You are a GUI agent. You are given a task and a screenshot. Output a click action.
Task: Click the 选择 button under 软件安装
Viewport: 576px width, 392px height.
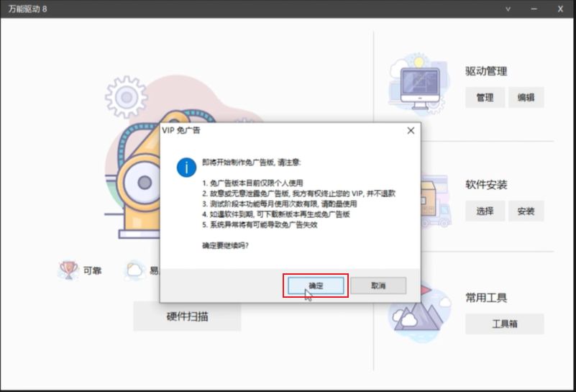485,211
